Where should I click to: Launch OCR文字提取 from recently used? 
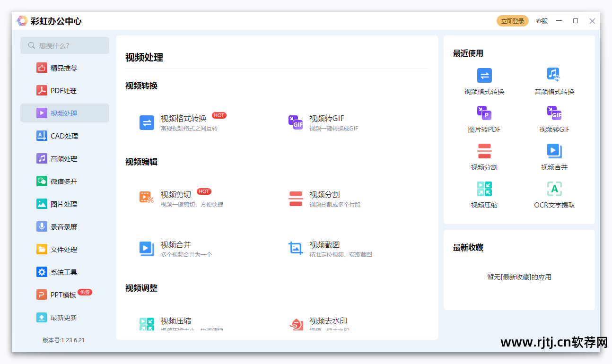pyautogui.click(x=554, y=189)
